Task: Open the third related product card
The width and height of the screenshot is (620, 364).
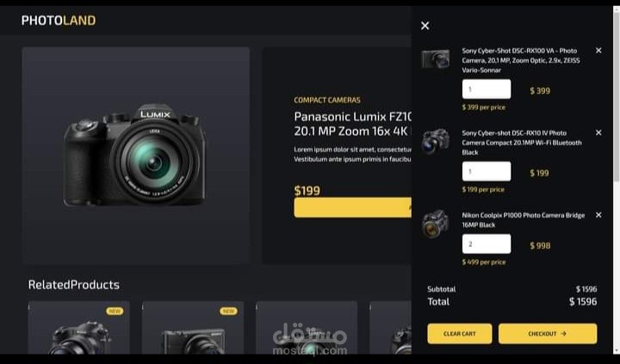Action: coord(306,329)
